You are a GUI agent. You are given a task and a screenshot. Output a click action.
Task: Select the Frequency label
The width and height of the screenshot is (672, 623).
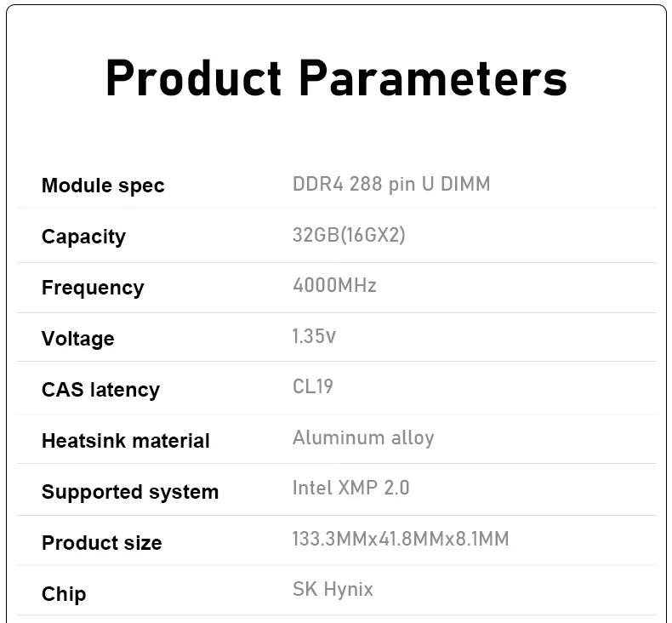pos(93,288)
